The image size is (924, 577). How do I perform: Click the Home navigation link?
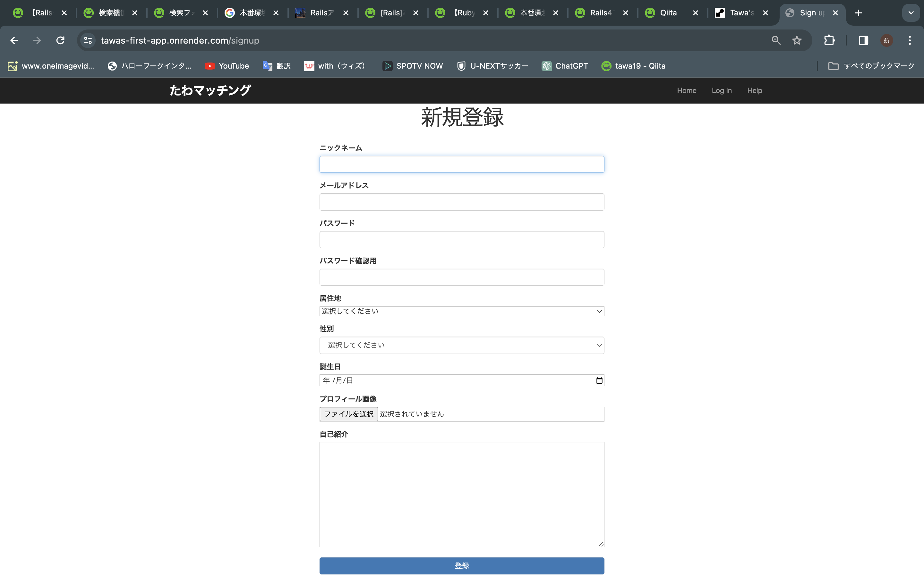687,90
